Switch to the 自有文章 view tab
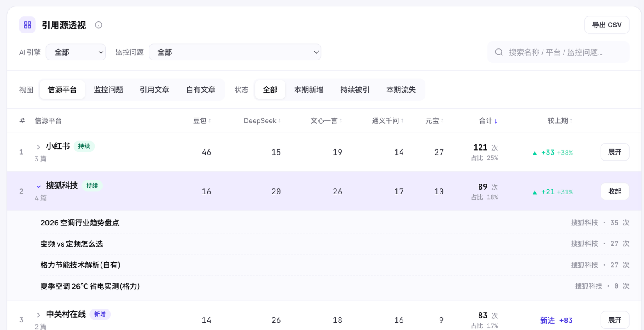 pos(201,89)
